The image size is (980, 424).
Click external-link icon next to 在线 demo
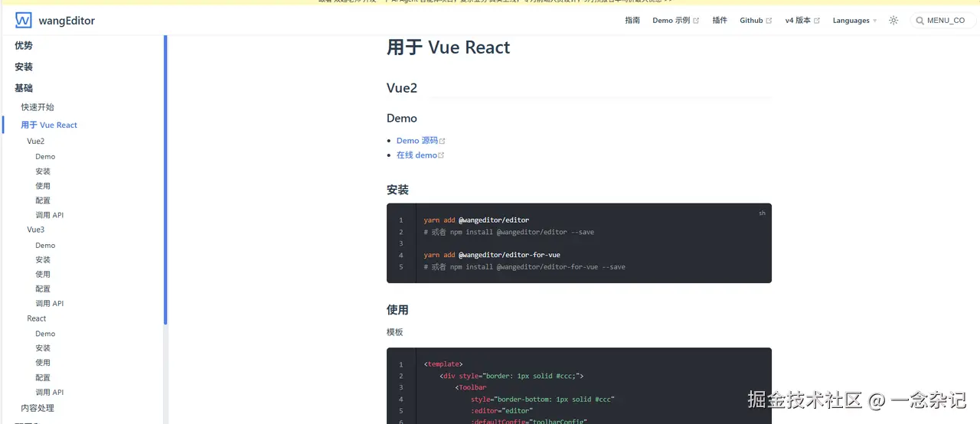tap(441, 155)
